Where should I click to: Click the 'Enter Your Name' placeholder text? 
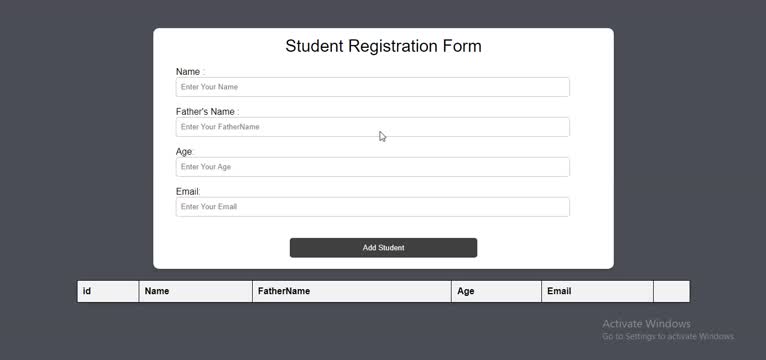210,87
